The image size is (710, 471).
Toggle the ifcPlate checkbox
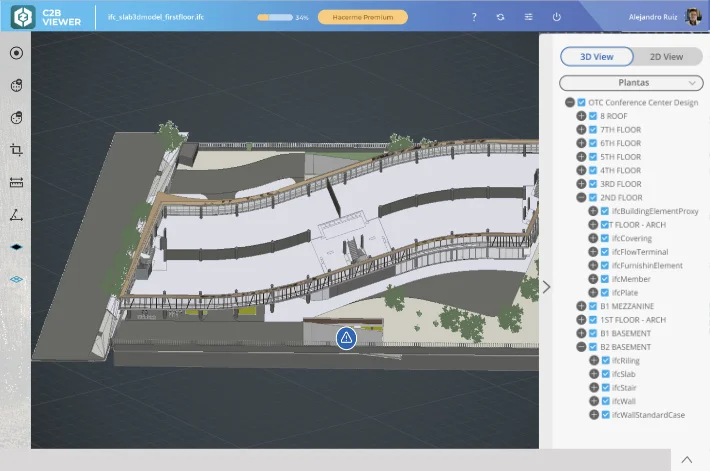click(605, 293)
